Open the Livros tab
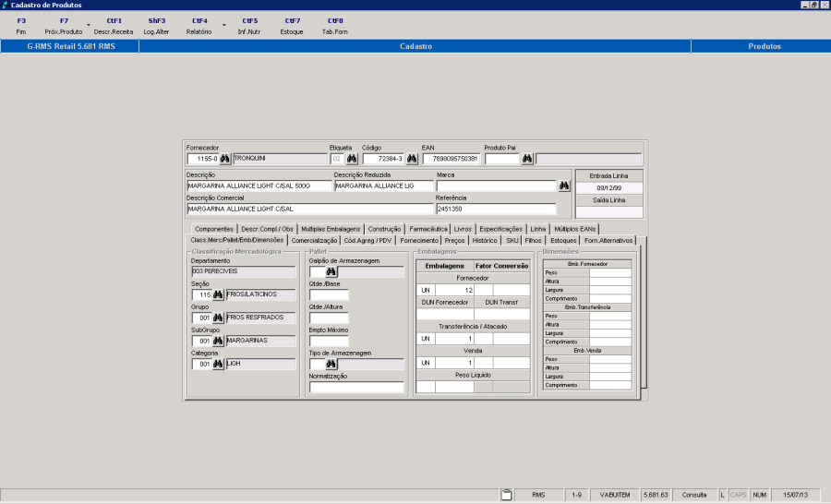Screen dimensions: 831x504 [x=463, y=229]
